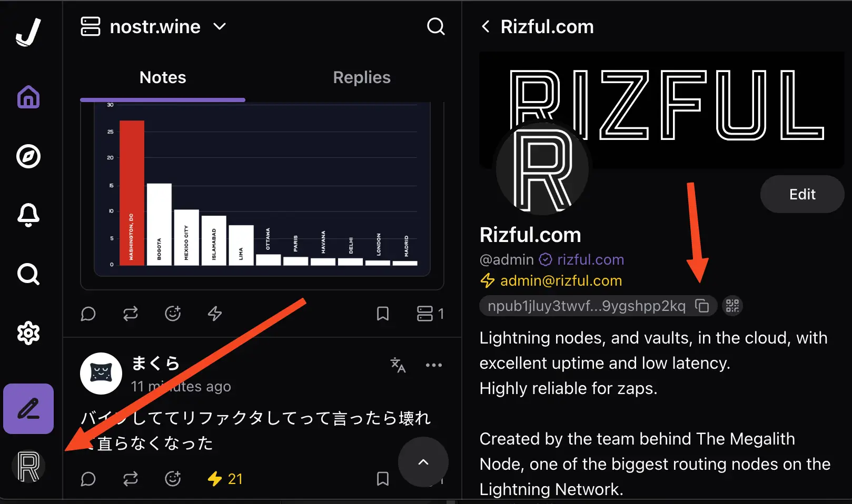This screenshot has width=852, height=504.
Task: Open the Explore compass icon
Action: tap(28, 156)
